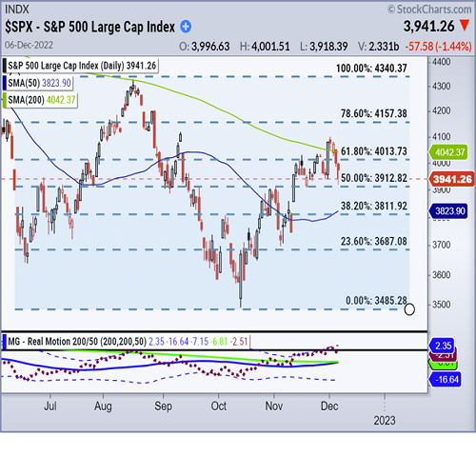Click the 50.00%: 3912.82 Fibonacci label

pyautogui.click(x=374, y=178)
